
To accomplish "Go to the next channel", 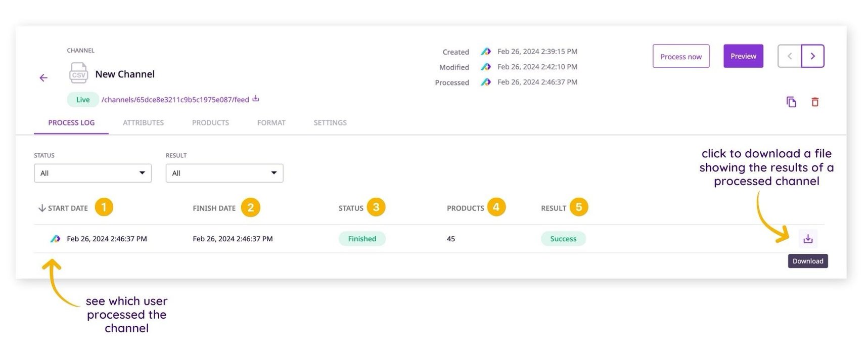I will coord(813,56).
